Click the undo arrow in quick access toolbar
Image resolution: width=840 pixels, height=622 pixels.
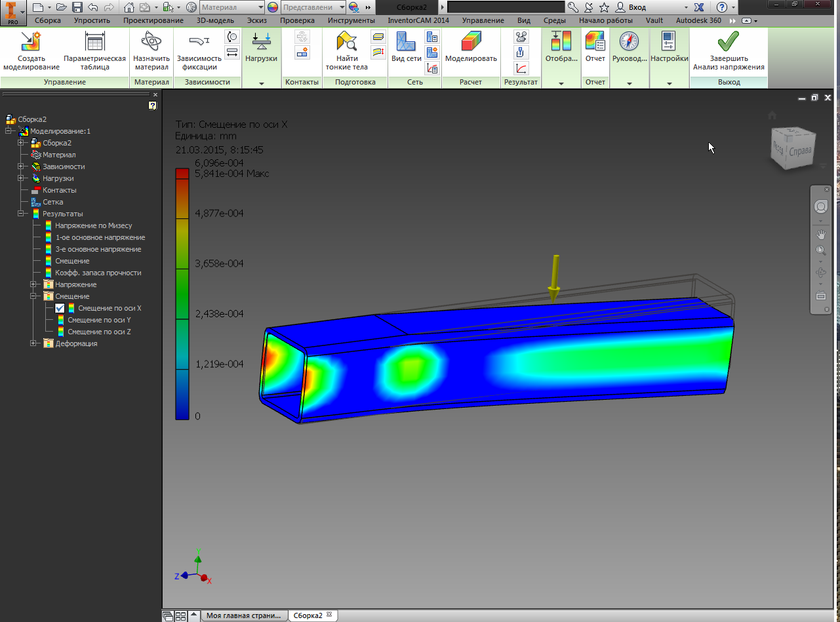pyautogui.click(x=92, y=7)
